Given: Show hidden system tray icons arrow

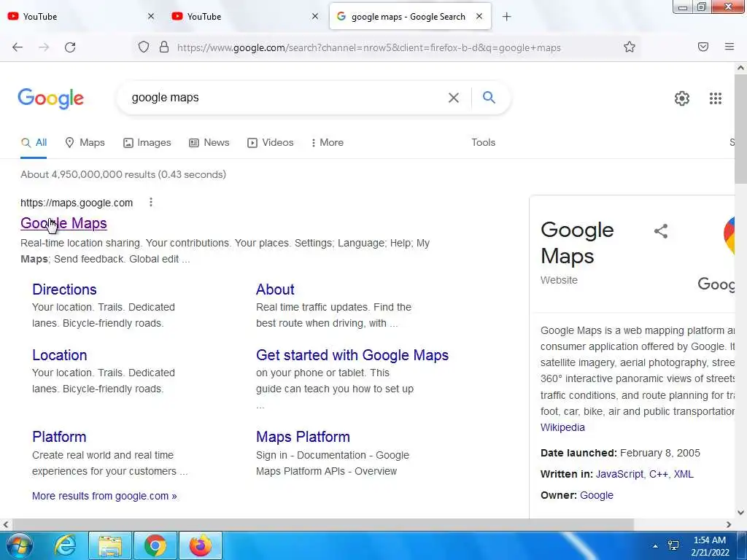Looking at the screenshot, I should tap(655, 546).
